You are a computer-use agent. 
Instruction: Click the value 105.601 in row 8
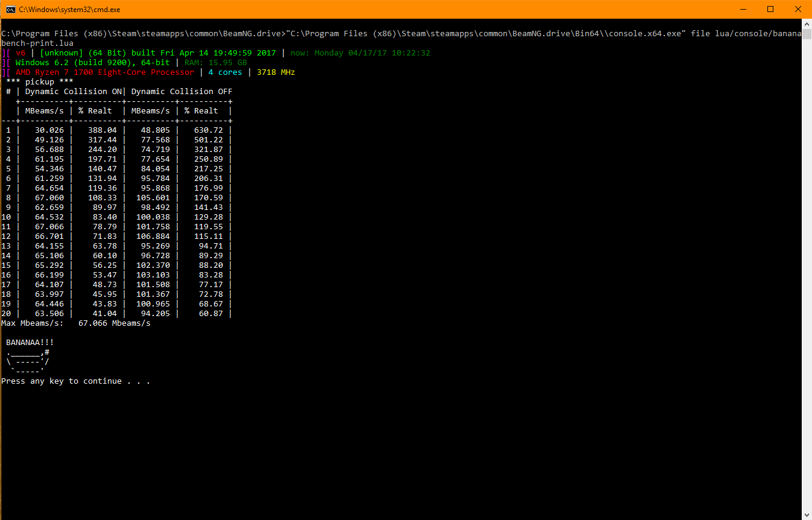click(153, 198)
